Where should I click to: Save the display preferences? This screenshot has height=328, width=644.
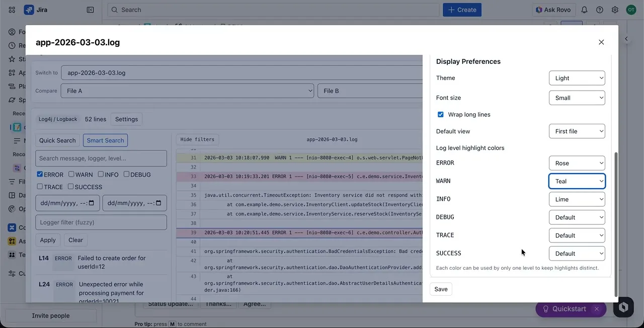(x=441, y=289)
